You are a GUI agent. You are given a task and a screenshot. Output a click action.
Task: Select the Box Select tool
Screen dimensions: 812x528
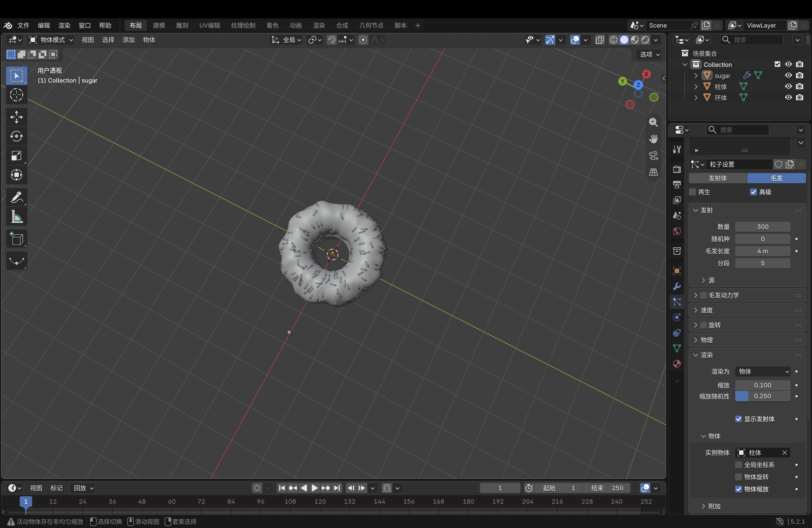point(16,75)
